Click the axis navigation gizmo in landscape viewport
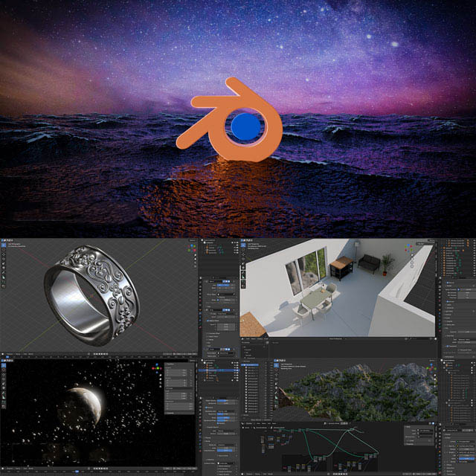Image resolution: width=476 pixels, height=476 pixels. tap(431, 368)
